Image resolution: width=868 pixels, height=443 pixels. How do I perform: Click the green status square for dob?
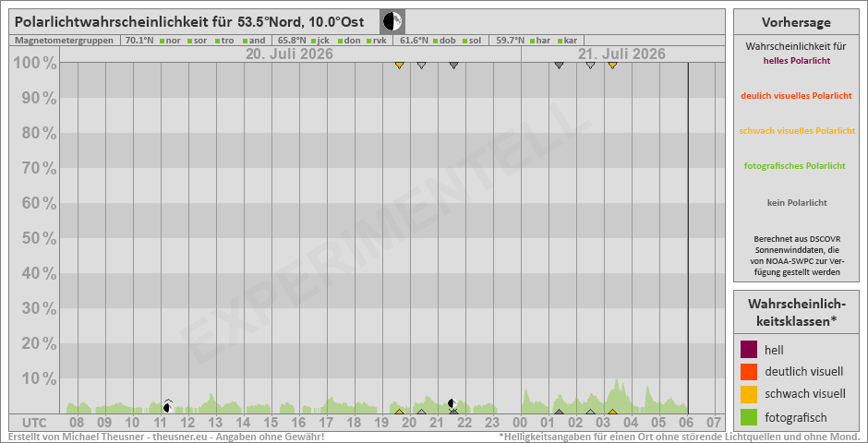click(435, 41)
